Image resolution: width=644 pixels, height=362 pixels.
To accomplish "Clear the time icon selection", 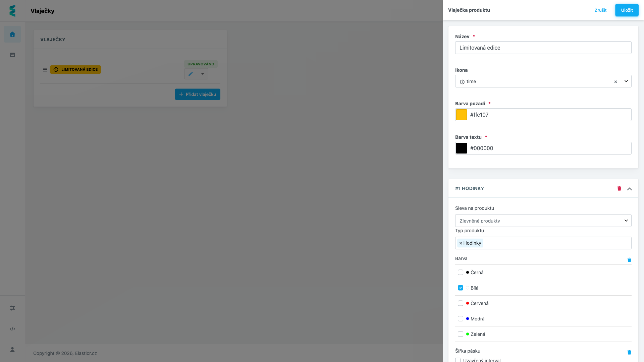I will coord(615,81).
